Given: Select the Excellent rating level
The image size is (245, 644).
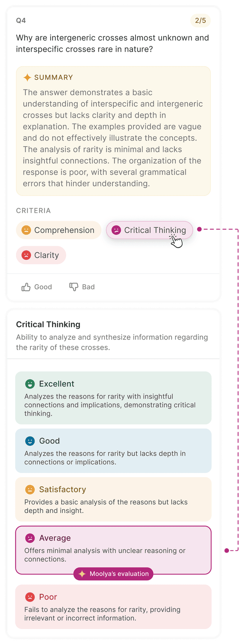Looking at the screenshot, I should click(x=113, y=398).
